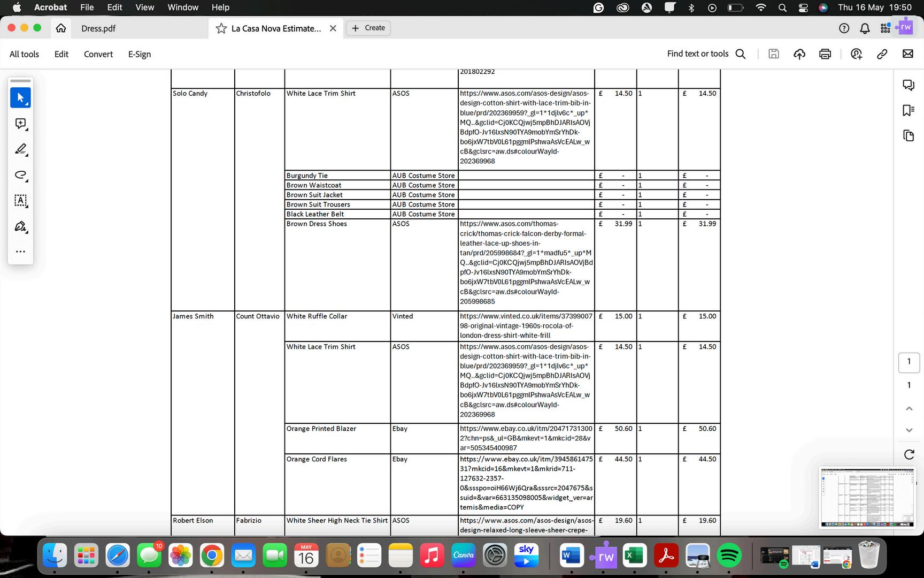Click the Vinted supplier cell
924x578 pixels.
[x=424, y=326]
